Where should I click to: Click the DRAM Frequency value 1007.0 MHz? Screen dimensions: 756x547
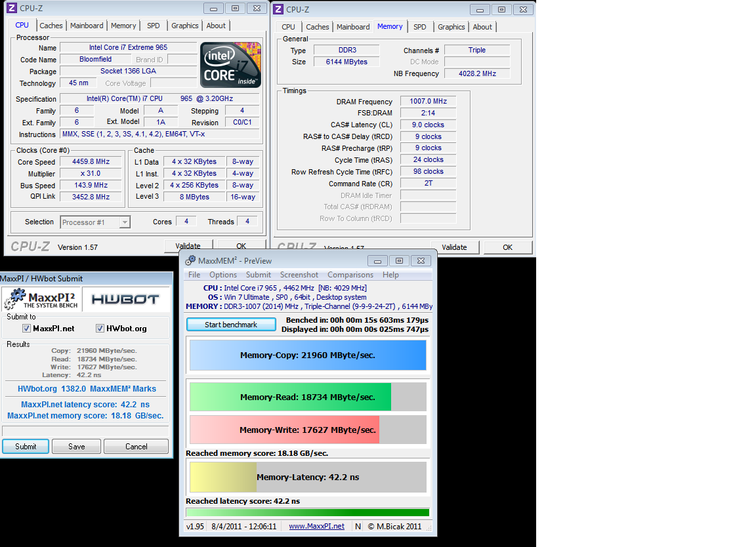coord(428,101)
